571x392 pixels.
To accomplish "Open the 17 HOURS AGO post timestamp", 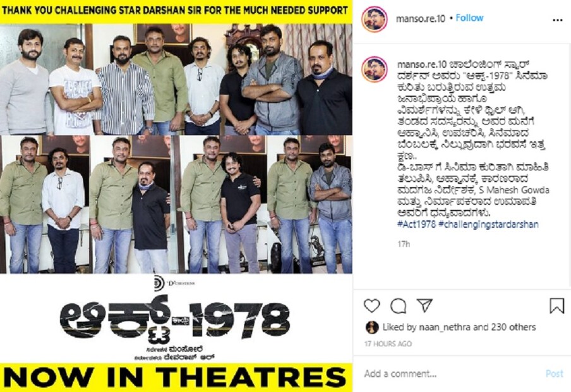I will tap(388, 343).
